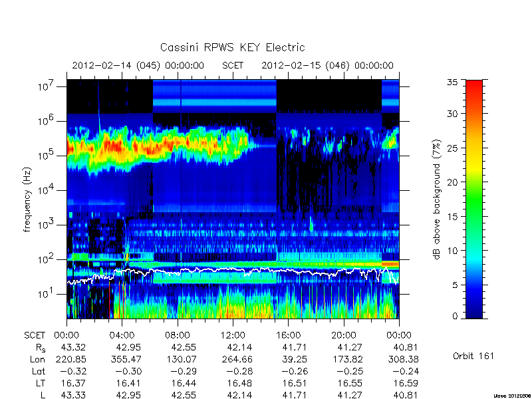Click the colorbar value 10
Viewport: 532px width, 399px height.
[x=453, y=251]
